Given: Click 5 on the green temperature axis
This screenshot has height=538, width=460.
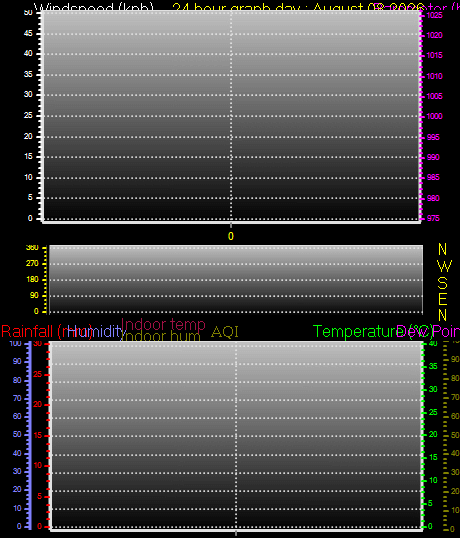Looking at the screenshot, I should pyautogui.click(x=430, y=504).
